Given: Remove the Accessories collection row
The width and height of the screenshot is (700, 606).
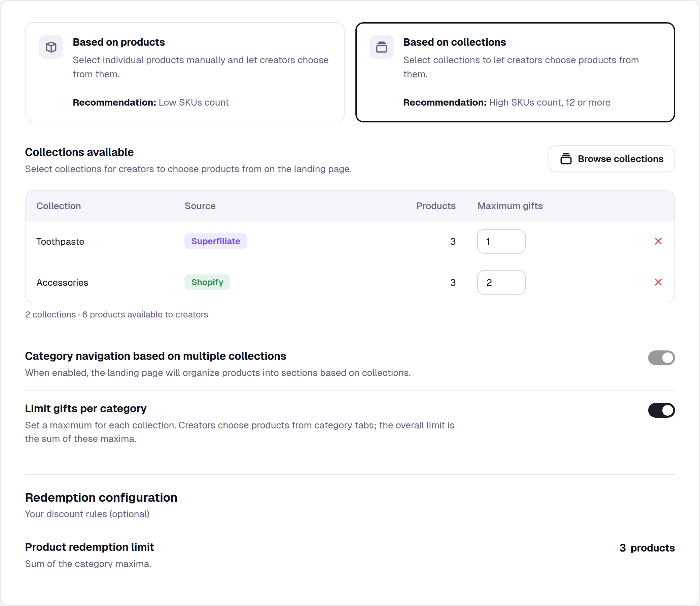Looking at the screenshot, I should point(658,282).
